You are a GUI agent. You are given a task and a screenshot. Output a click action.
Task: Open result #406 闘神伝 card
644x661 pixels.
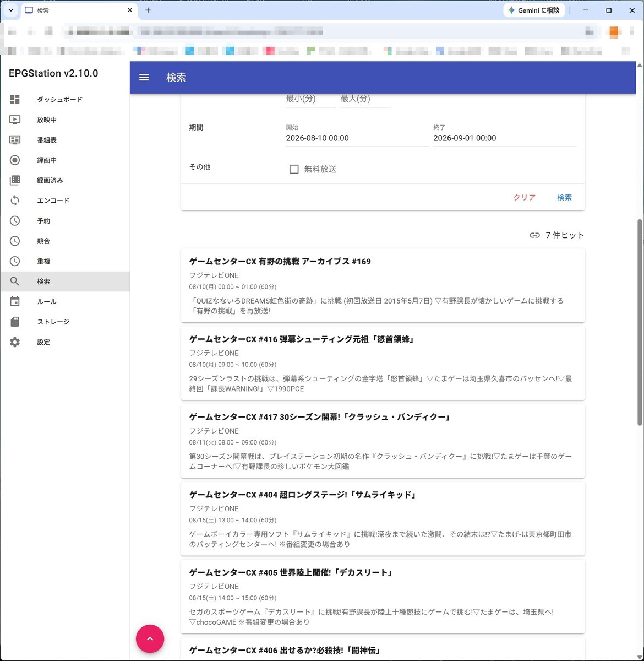(x=383, y=649)
